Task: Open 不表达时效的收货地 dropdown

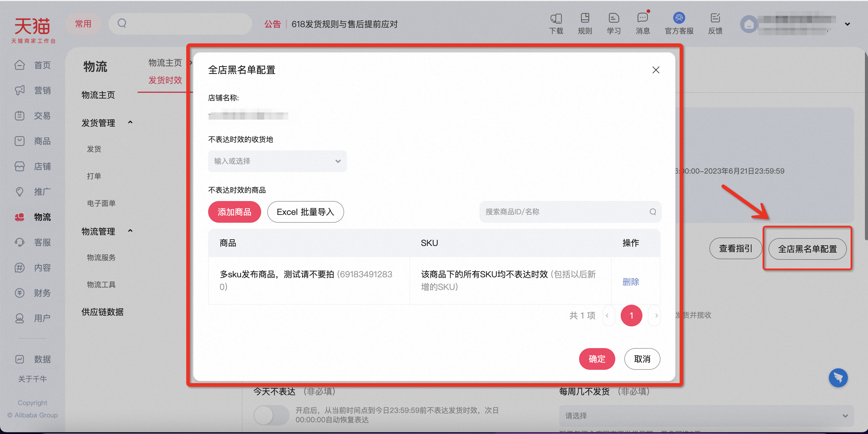Action: click(277, 161)
